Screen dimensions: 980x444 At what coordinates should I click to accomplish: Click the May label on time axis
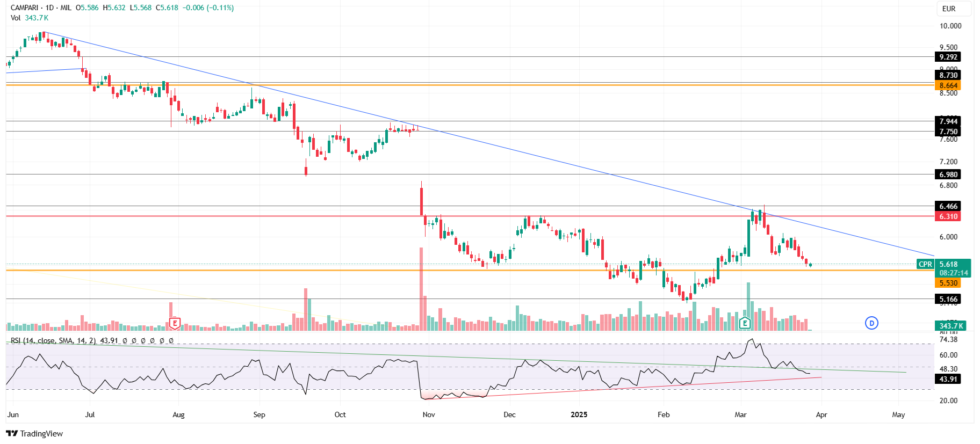tap(898, 414)
